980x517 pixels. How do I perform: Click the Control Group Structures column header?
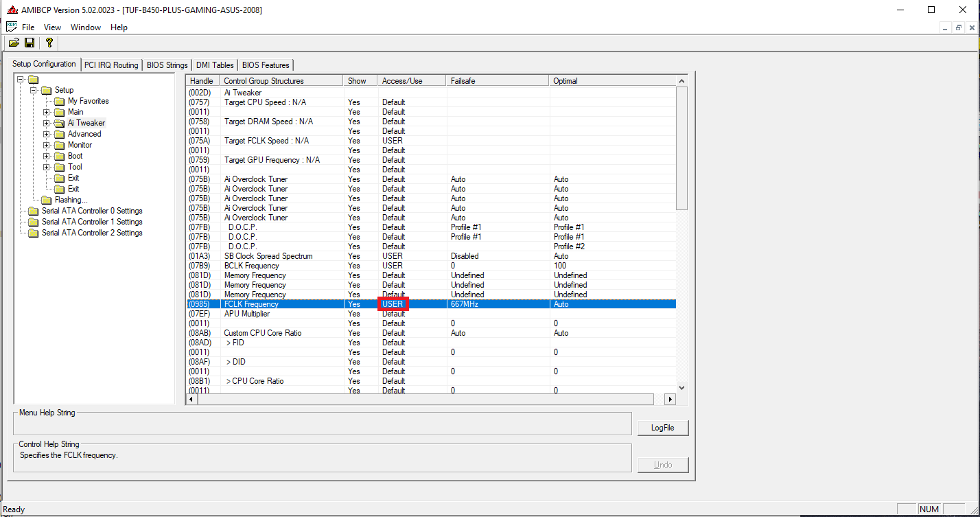(x=281, y=81)
